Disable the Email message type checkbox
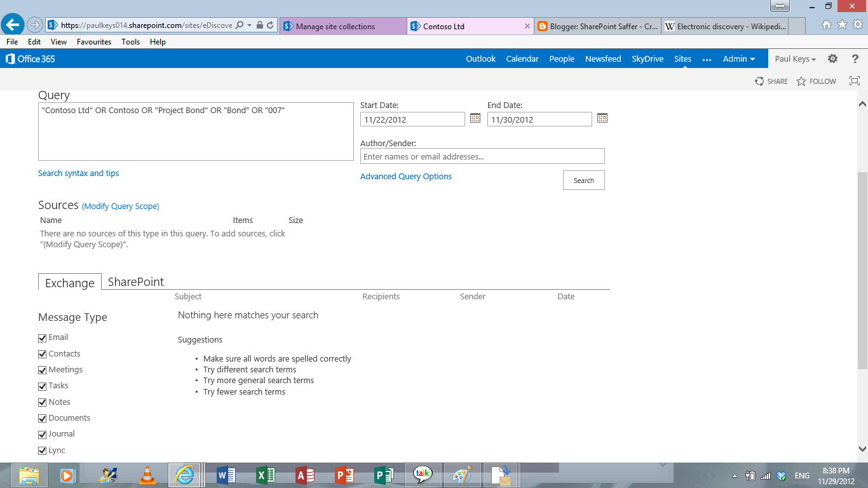The width and height of the screenshot is (868, 488). 42,337
